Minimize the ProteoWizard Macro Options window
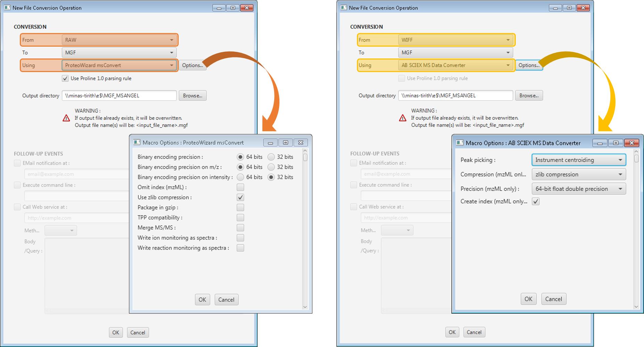The height and width of the screenshot is (347, 644). pos(270,143)
